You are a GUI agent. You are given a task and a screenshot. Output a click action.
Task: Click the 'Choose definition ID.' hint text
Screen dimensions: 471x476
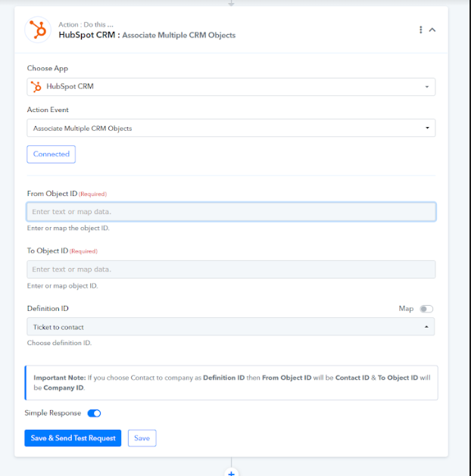pos(59,343)
